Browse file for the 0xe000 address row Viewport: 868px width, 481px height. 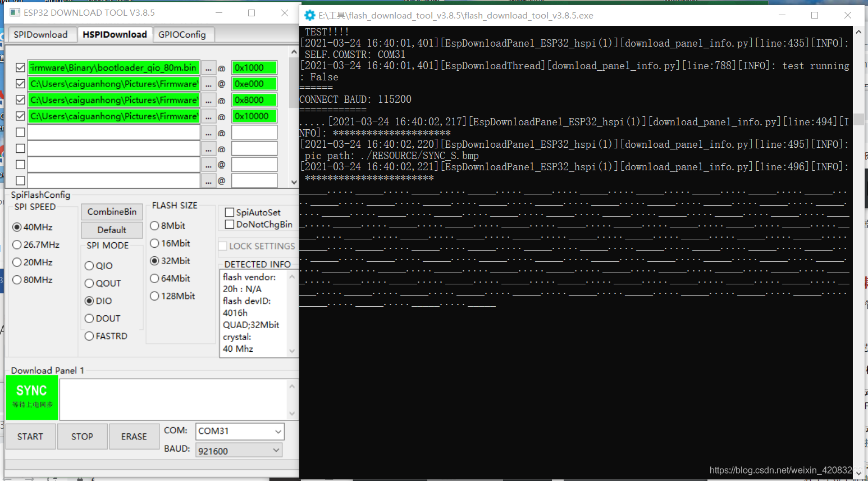click(x=208, y=84)
